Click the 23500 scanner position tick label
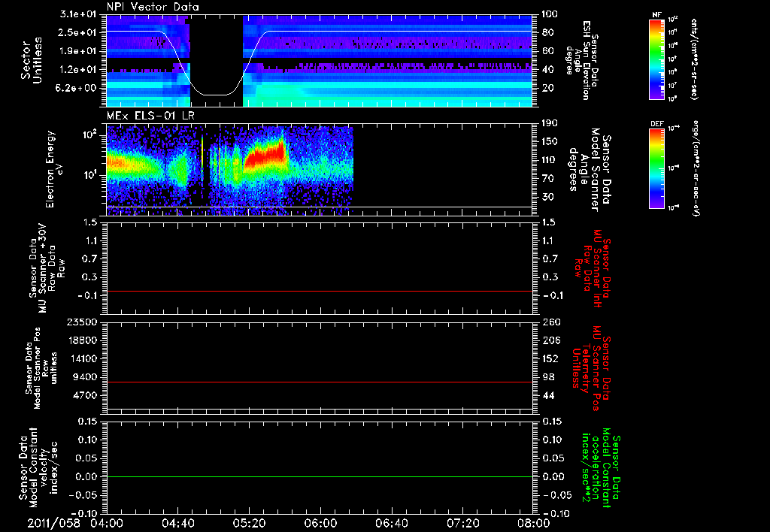The width and height of the screenshot is (770, 532). (x=81, y=322)
